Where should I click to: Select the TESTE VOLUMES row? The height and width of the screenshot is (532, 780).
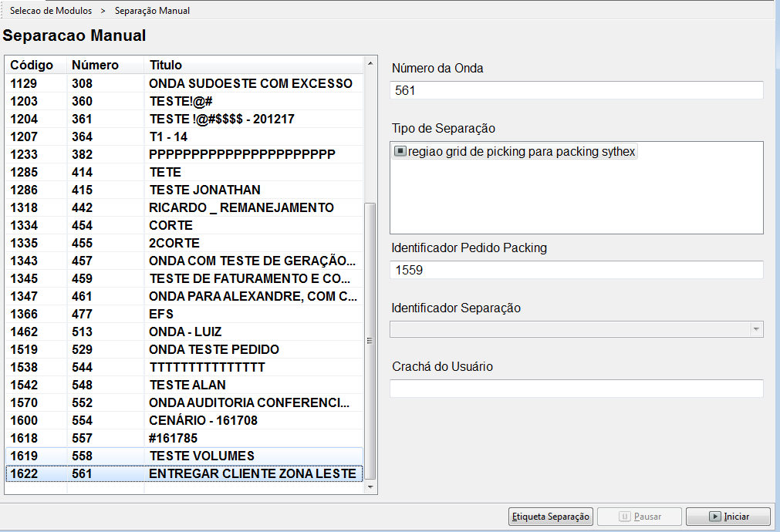point(201,456)
